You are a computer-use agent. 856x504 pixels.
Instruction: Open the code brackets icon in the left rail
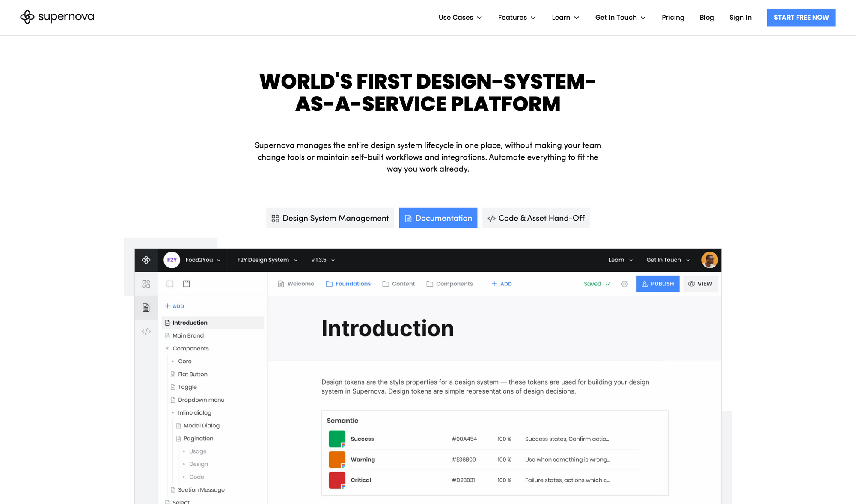click(146, 332)
